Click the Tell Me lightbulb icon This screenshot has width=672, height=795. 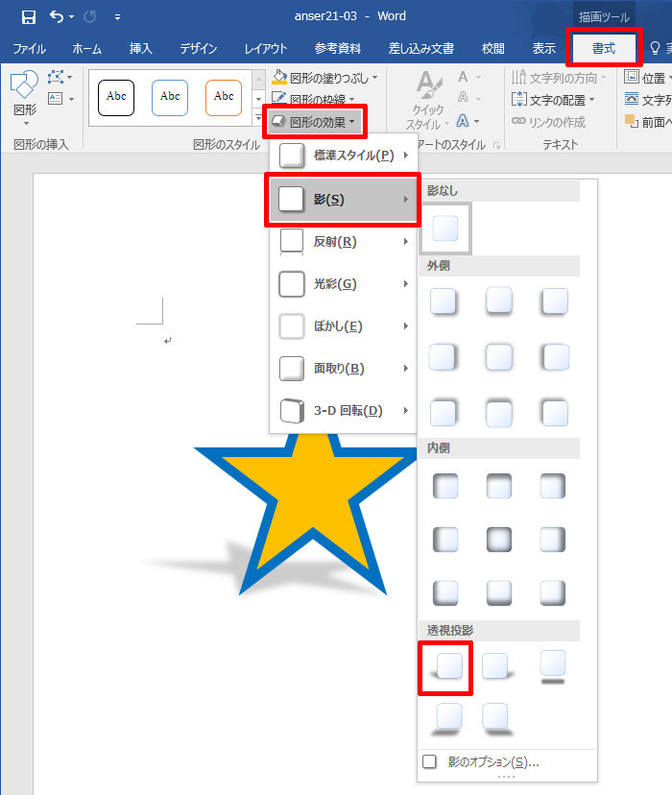click(656, 48)
